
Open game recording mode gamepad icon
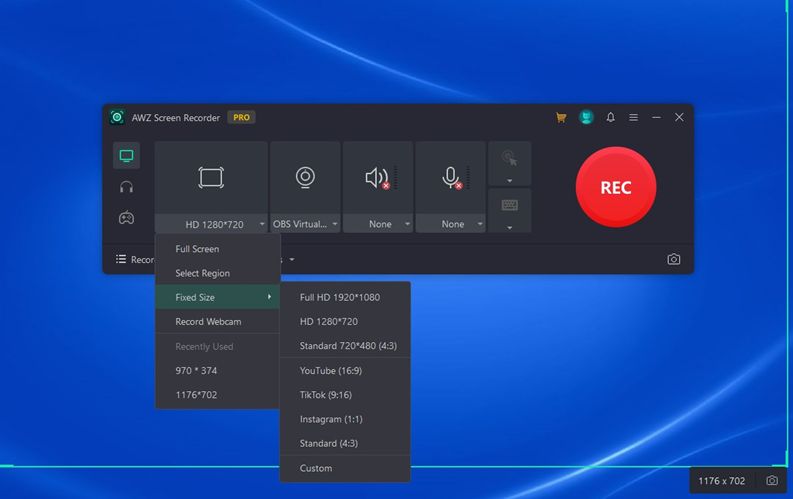pos(126,218)
